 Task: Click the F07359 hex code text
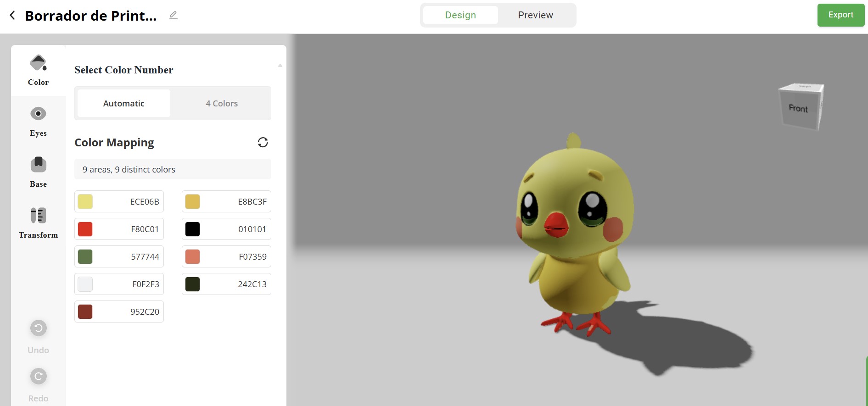(252, 257)
